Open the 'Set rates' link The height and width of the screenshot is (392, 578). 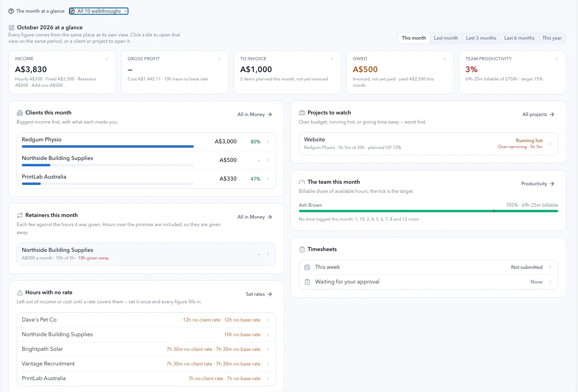[x=259, y=294]
